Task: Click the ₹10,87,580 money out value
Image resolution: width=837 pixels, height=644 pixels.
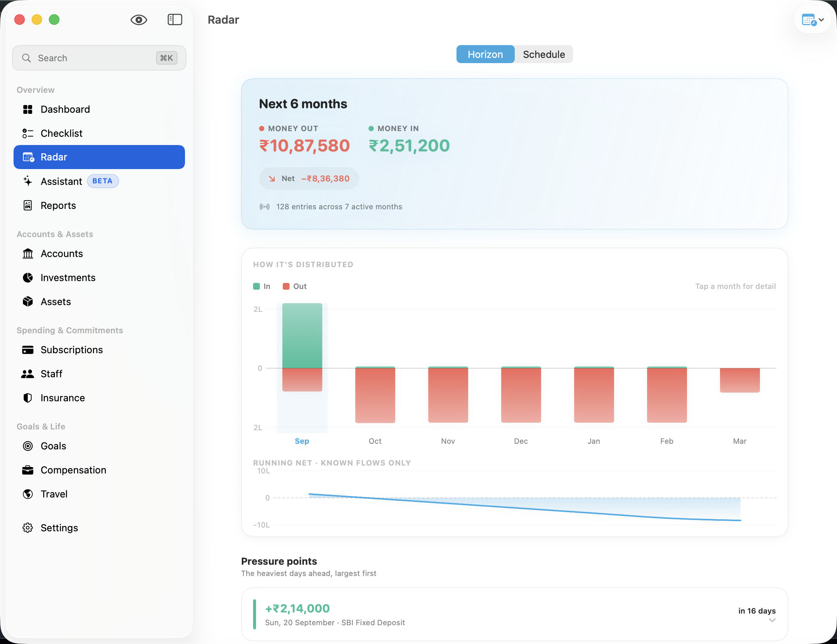Action: tap(305, 146)
